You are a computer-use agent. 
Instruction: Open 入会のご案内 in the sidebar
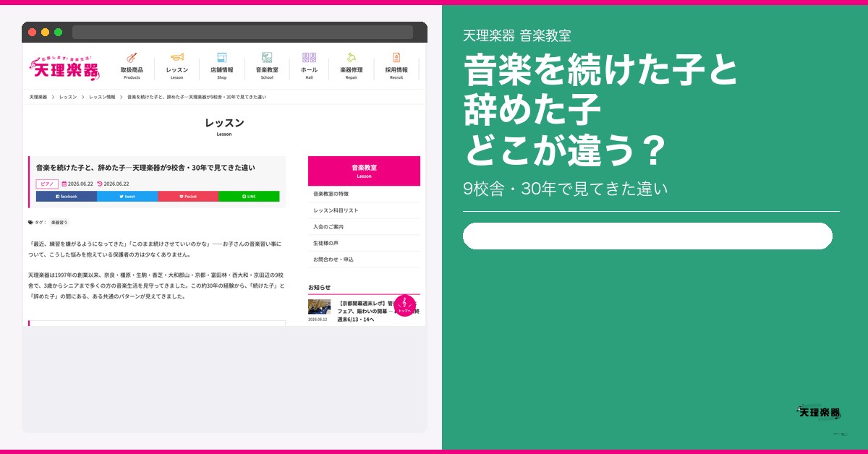(x=364, y=226)
